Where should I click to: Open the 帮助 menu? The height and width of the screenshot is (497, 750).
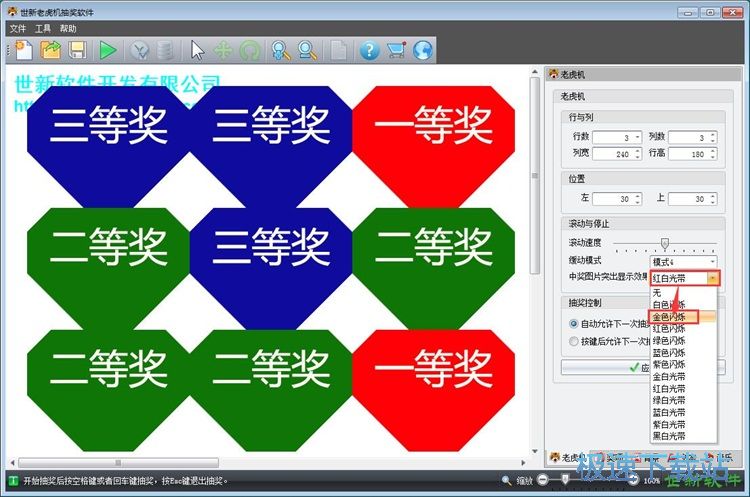[x=68, y=29]
